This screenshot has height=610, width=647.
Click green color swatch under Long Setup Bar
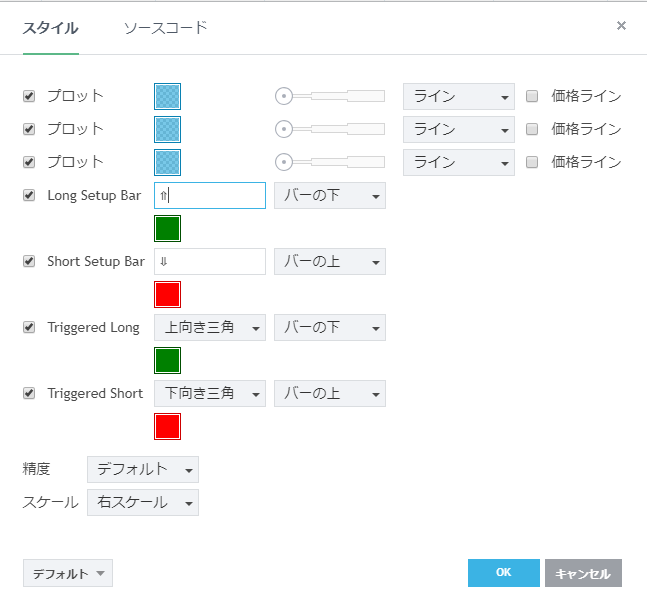coord(167,229)
